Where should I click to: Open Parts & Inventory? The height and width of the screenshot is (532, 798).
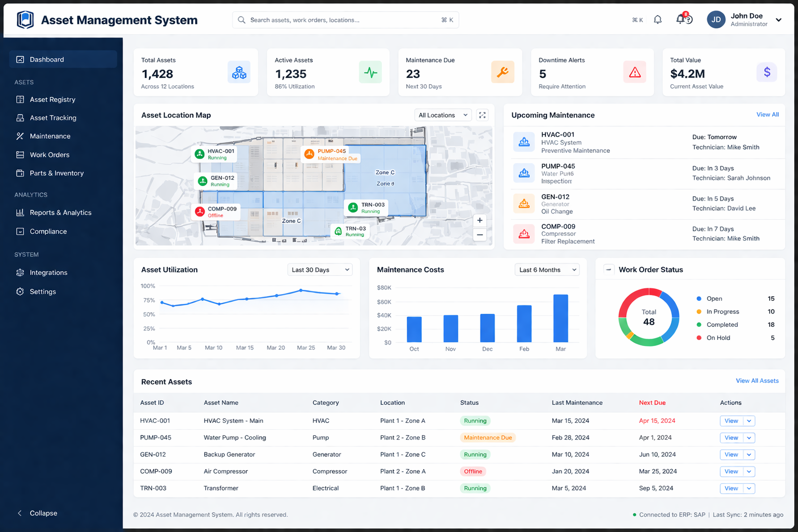click(x=57, y=173)
